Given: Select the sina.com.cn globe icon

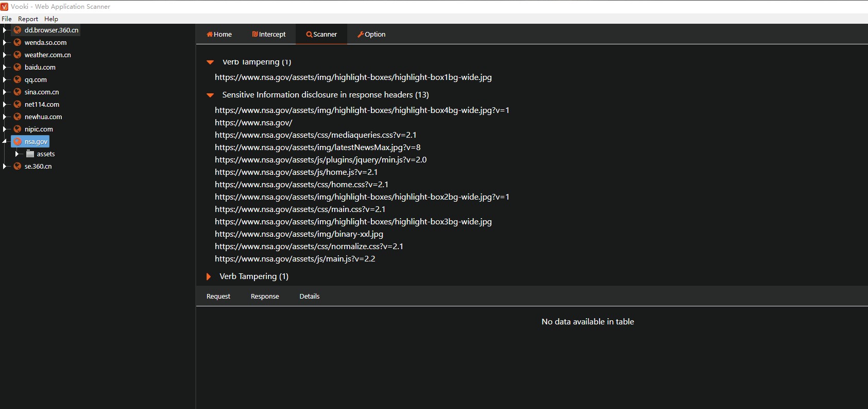Looking at the screenshot, I should tap(18, 92).
